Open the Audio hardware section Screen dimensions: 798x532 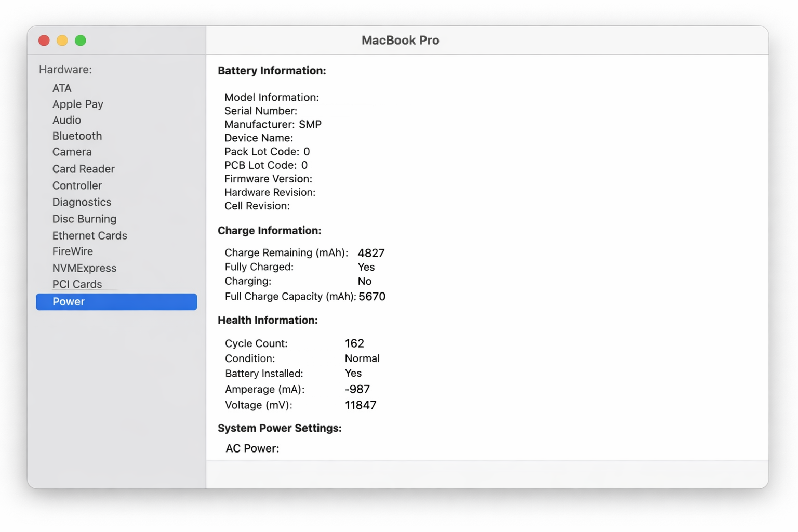coord(66,120)
